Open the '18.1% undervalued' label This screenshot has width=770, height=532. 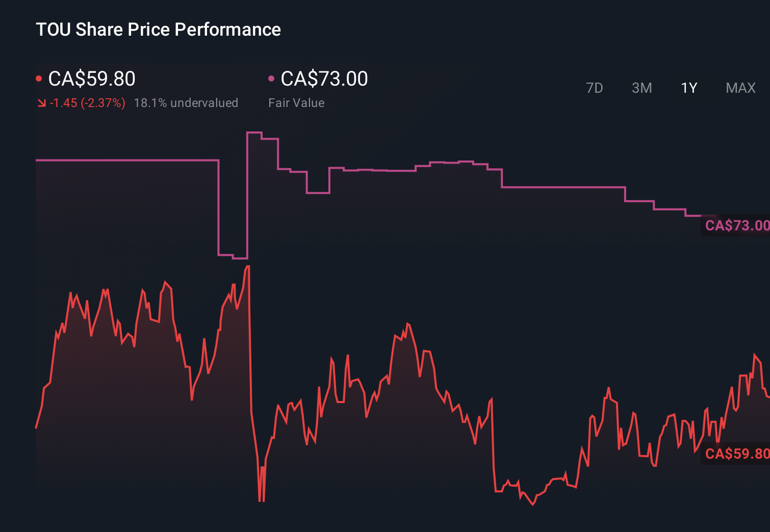click(x=186, y=102)
